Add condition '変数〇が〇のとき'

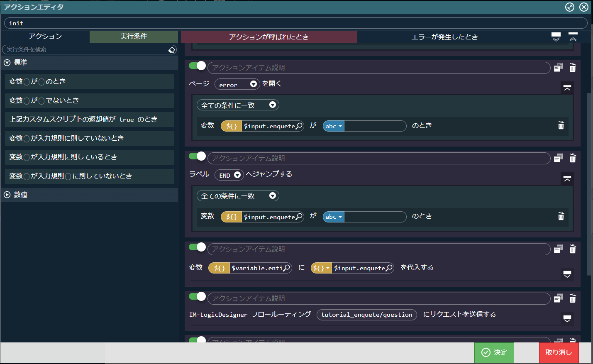[x=89, y=82]
